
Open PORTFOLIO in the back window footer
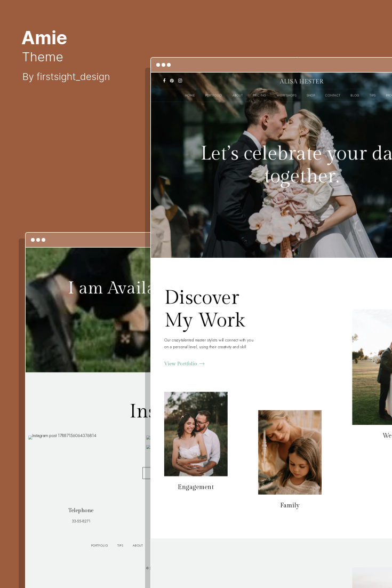[x=99, y=546]
